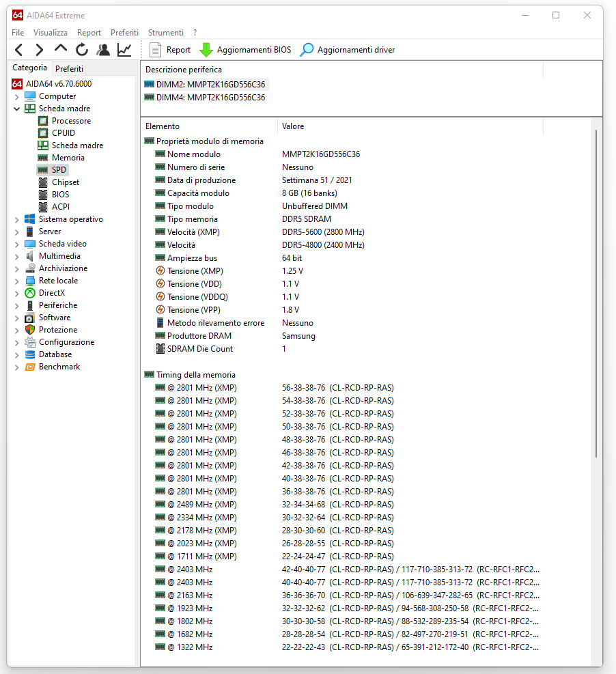Open the File menu
This screenshot has width=616, height=674.
[x=18, y=33]
